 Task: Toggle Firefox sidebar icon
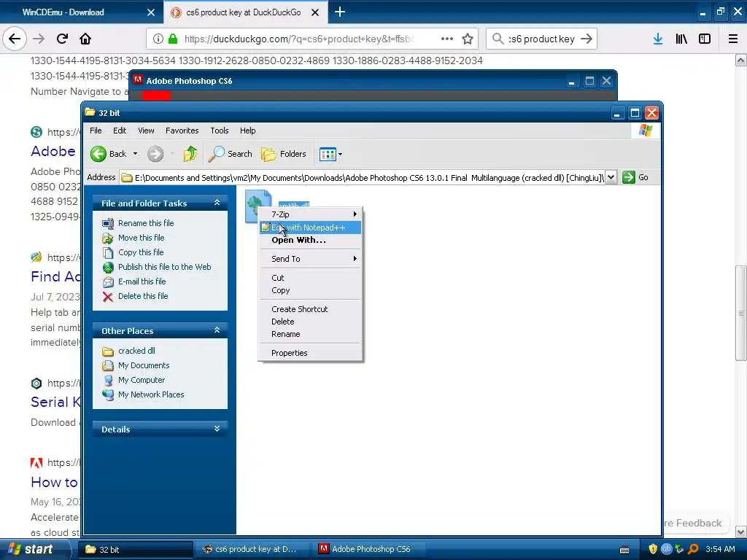705,39
